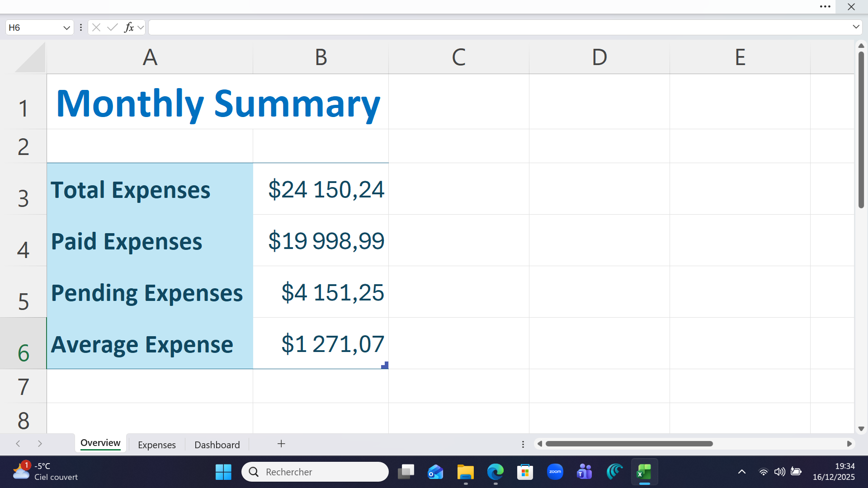Open the fx function dropdown arrow
Viewport: 868px width, 488px height.
(141, 28)
